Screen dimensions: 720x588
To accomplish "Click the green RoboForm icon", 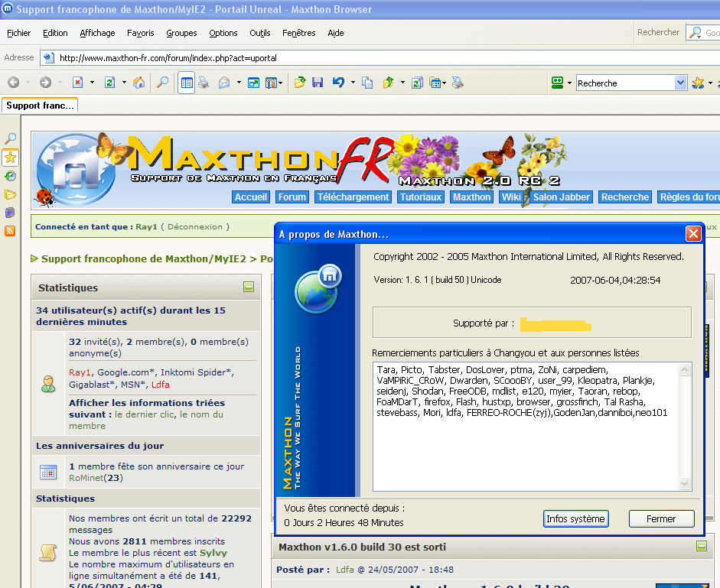I will 558,83.
